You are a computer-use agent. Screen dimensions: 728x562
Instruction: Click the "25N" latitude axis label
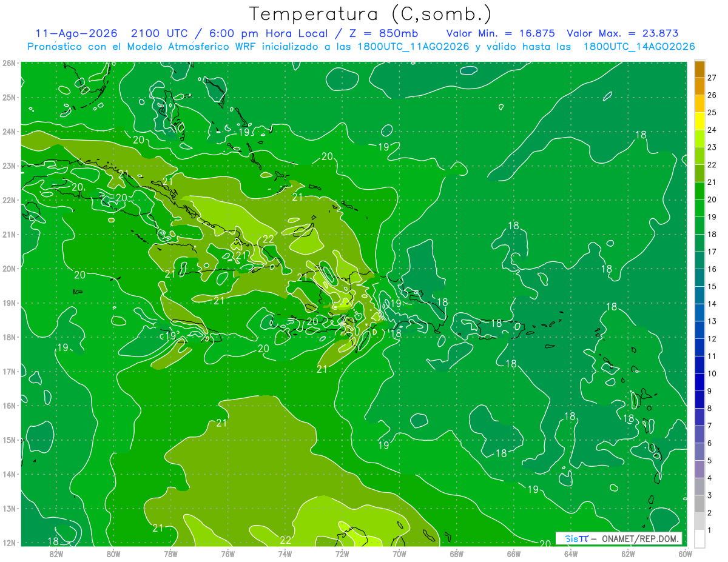click(x=9, y=97)
